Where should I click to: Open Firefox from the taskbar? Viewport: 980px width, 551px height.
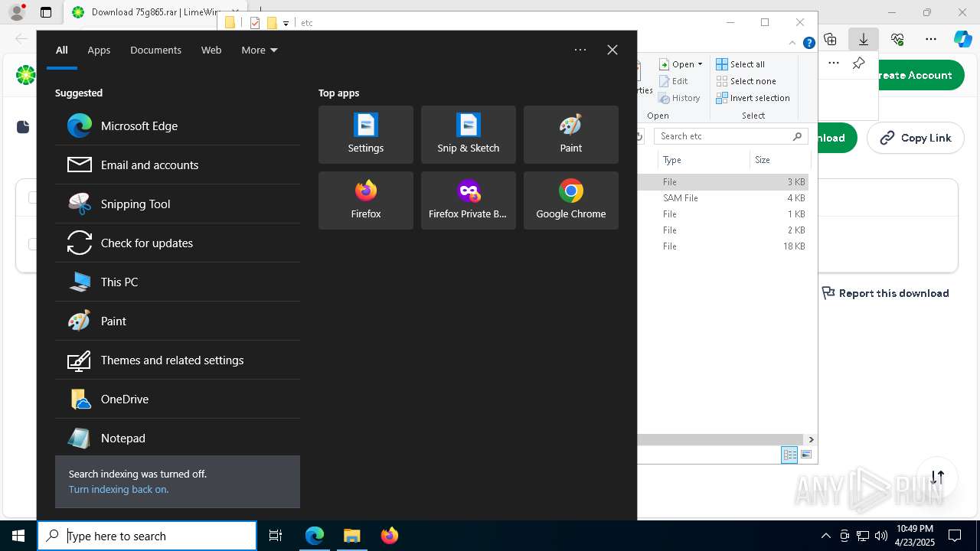[389, 536]
